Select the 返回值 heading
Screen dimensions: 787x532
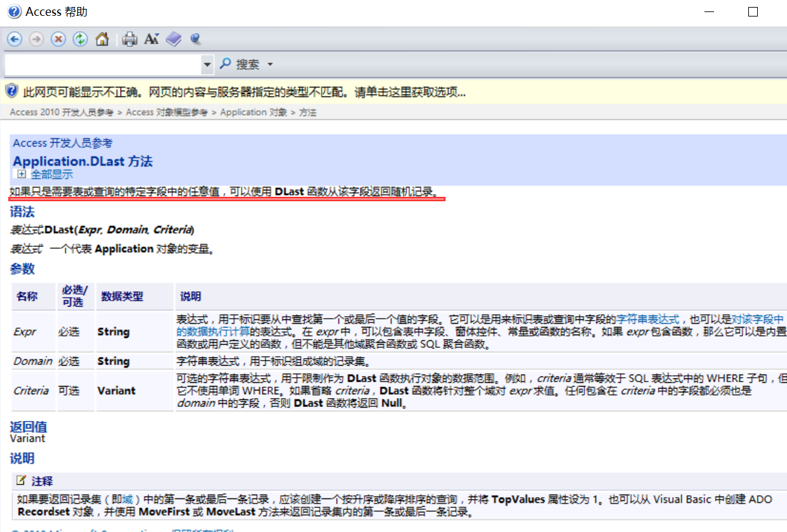pyautogui.click(x=29, y=427)
